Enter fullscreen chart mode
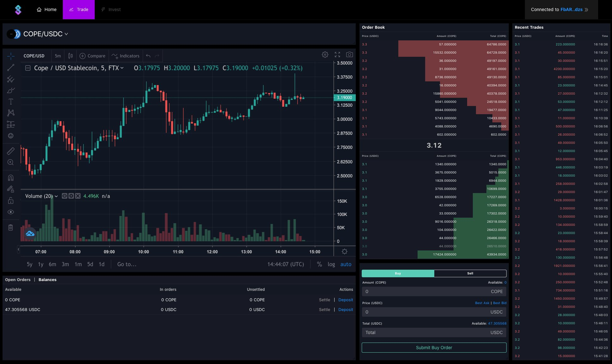The height and width of the screenshot is (364, 612). 337,55
